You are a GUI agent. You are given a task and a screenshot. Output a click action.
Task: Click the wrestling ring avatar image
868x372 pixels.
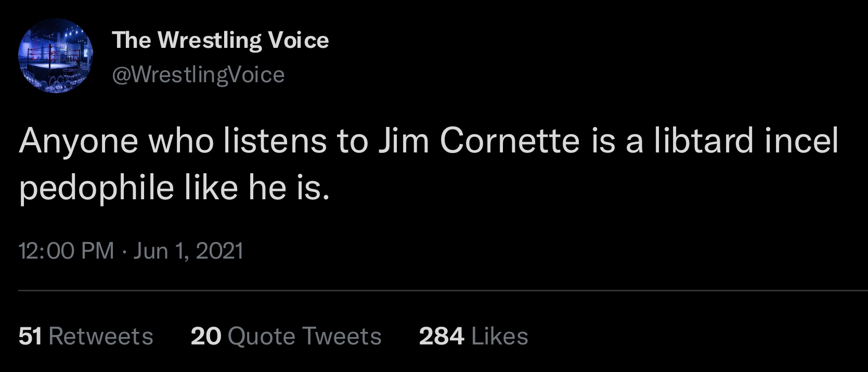56,56
